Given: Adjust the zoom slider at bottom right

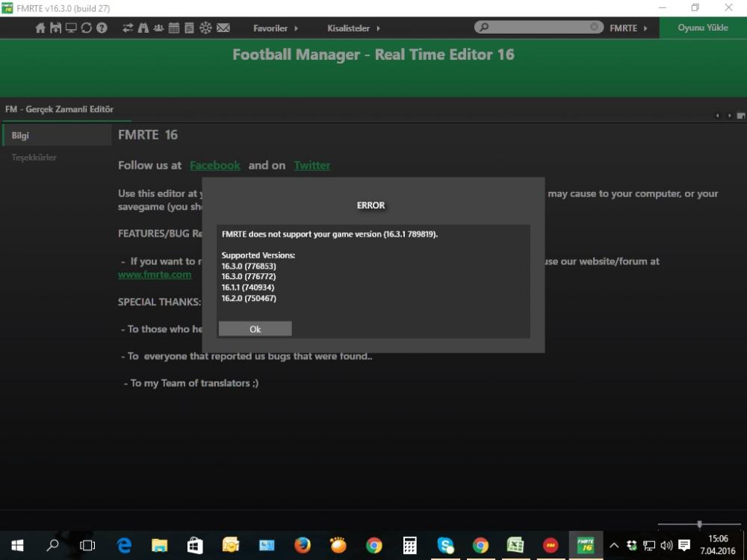Looking at the screenshot, I should tap(699, 524).
